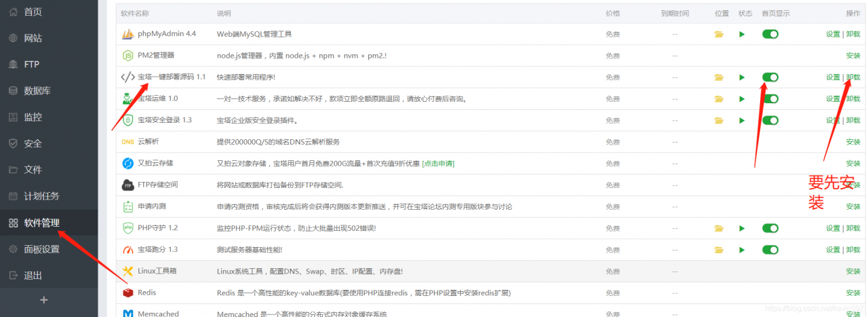Toggle homepage display for 宝塔跑分
Screen dimensions: 868x317
[x=770, y=250]
